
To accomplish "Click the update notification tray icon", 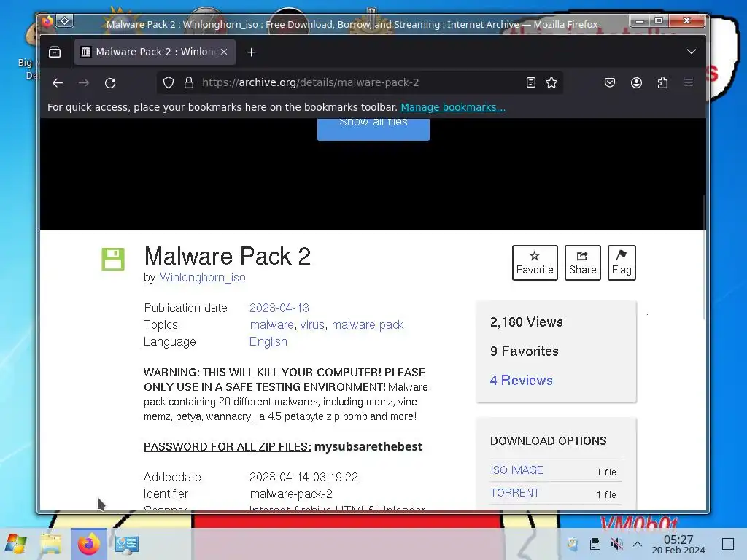I will [573, 544].
